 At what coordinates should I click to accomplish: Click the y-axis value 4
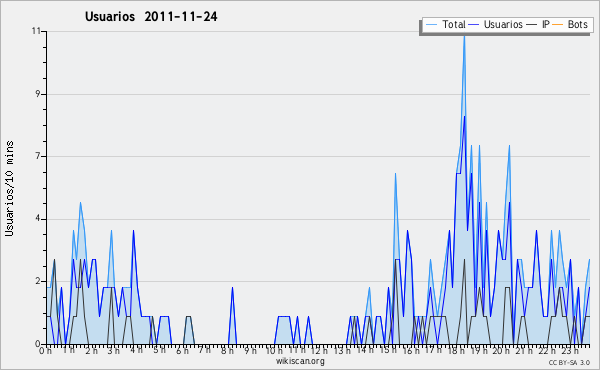38,219
